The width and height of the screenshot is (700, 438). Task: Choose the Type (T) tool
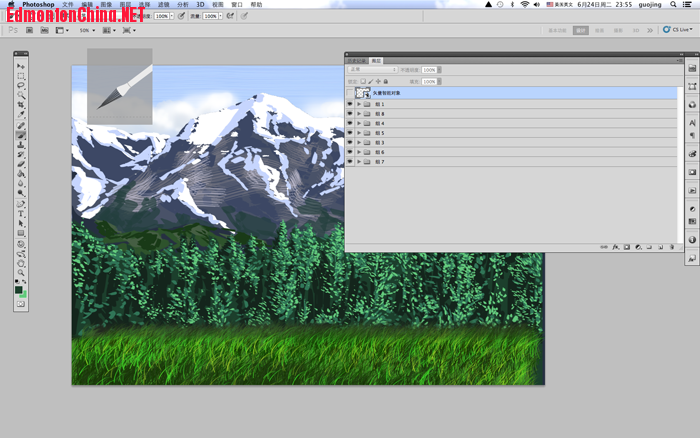tap(21, 213)
